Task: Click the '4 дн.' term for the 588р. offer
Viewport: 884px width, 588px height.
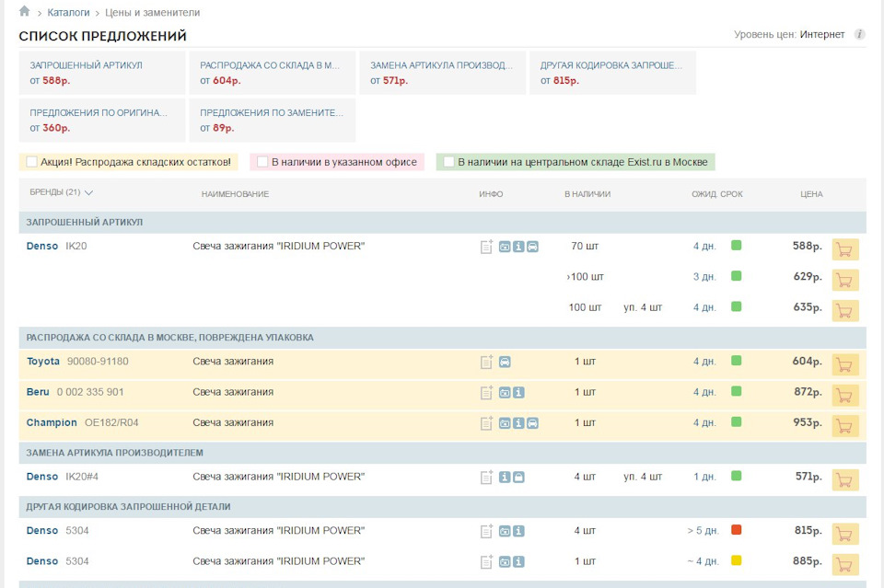Action: (704, 246)
